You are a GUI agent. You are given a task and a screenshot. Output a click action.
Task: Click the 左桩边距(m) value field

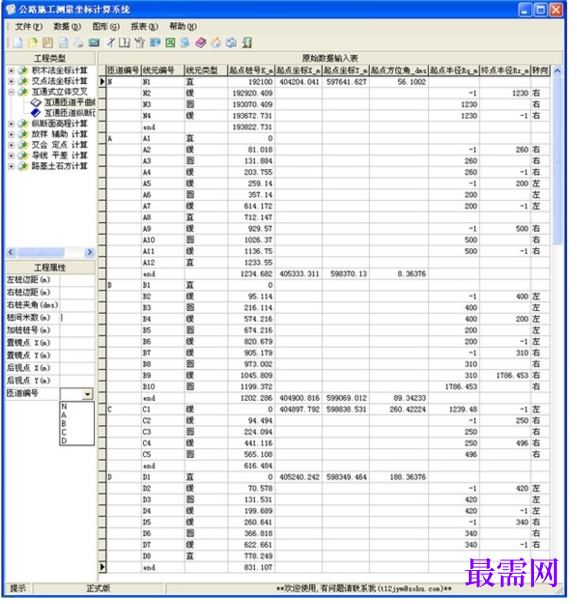pos(77,280)
